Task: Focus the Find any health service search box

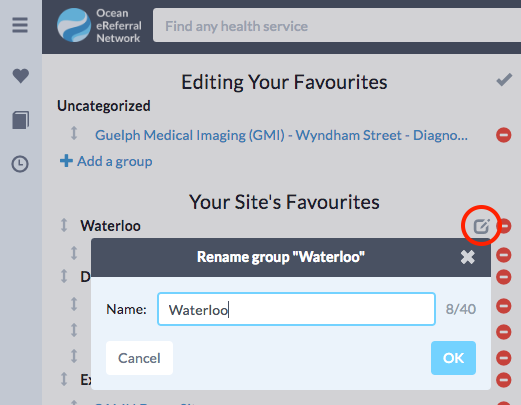Action: [337, 26]
